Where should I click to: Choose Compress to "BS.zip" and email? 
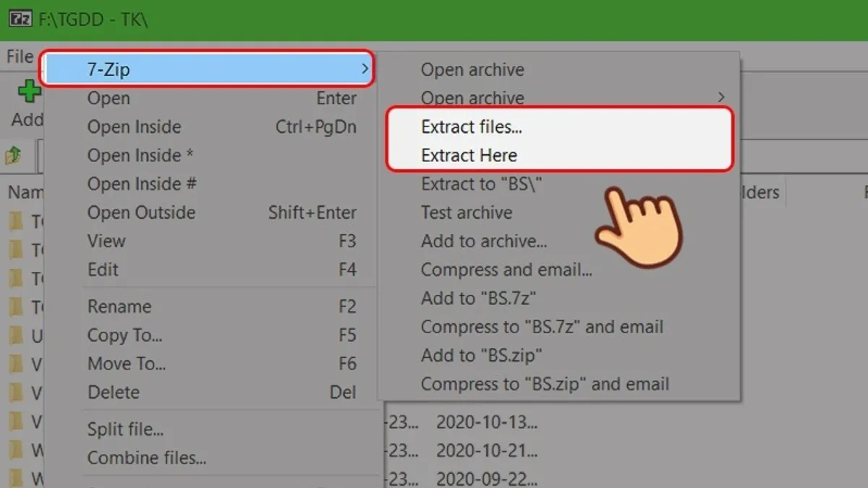[545, 384]
